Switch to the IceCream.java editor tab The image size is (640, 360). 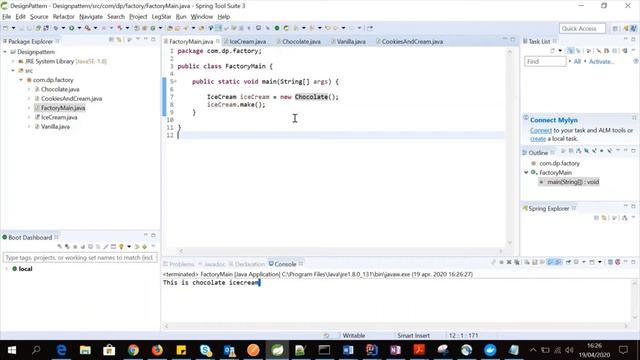click(x=247, y=42)
